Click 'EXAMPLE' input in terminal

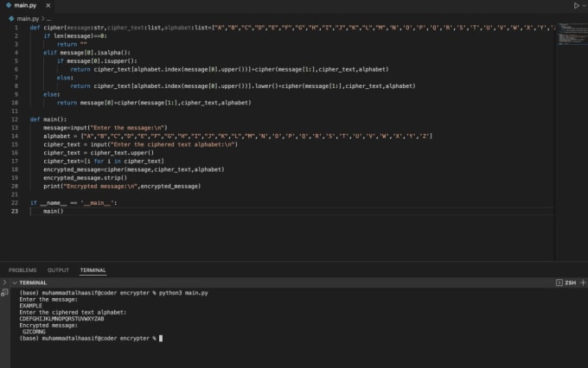(31, 306)
